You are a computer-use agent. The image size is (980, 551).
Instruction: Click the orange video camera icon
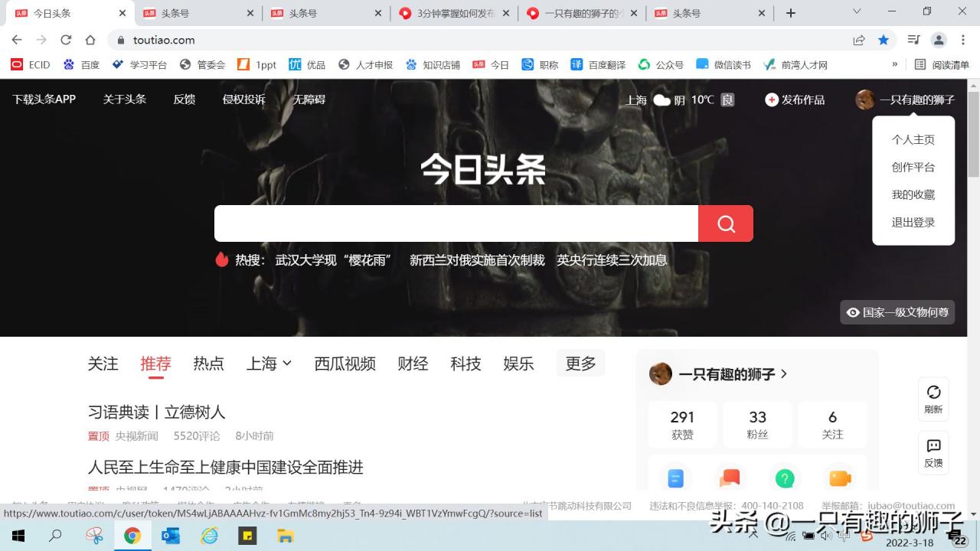click(x=840, y=479)
